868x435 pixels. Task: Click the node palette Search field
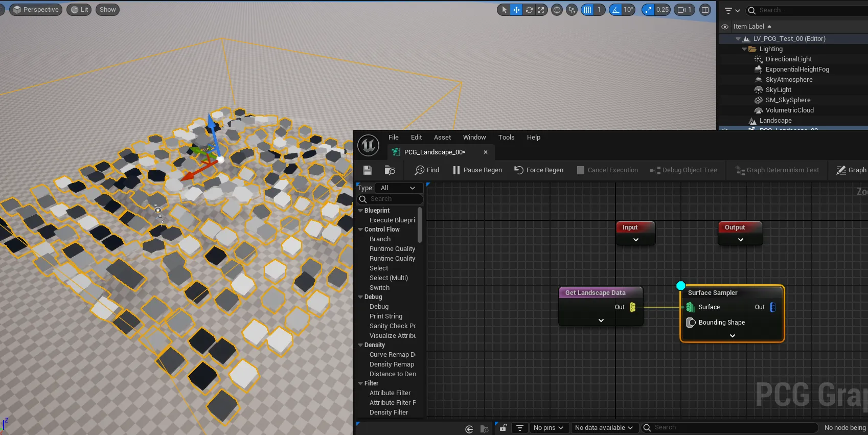391,199
